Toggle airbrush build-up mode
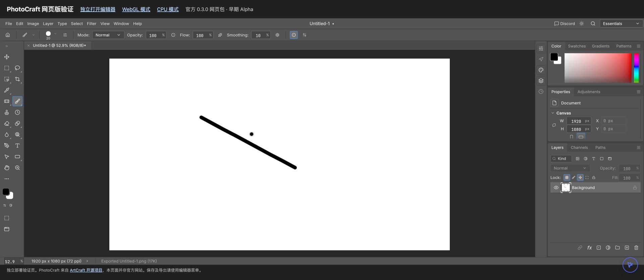Screen dimensions: 644x280 [x=220, y=35]
